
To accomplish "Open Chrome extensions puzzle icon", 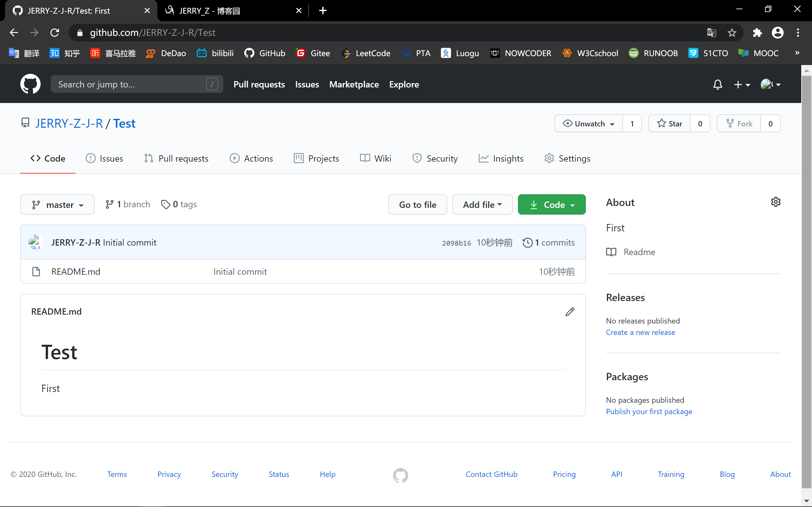I will [757, 33].
